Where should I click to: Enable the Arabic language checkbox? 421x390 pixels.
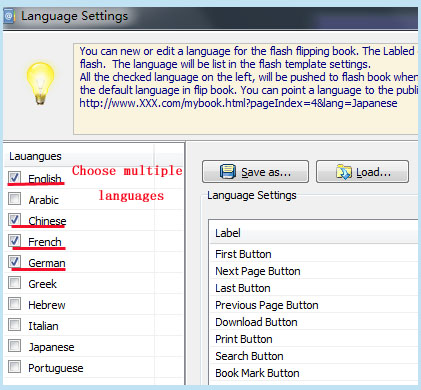[14, 199]
